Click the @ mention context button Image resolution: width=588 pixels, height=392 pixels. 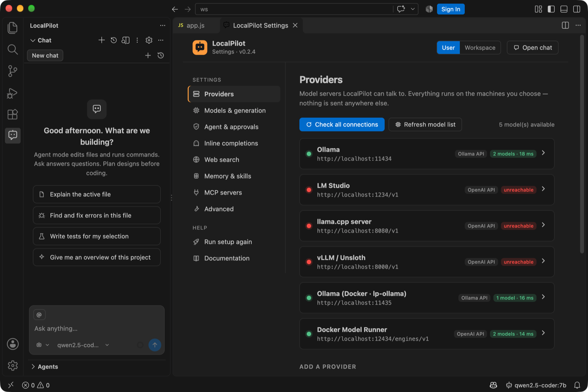pyautogui.click(x=39, y=315)
